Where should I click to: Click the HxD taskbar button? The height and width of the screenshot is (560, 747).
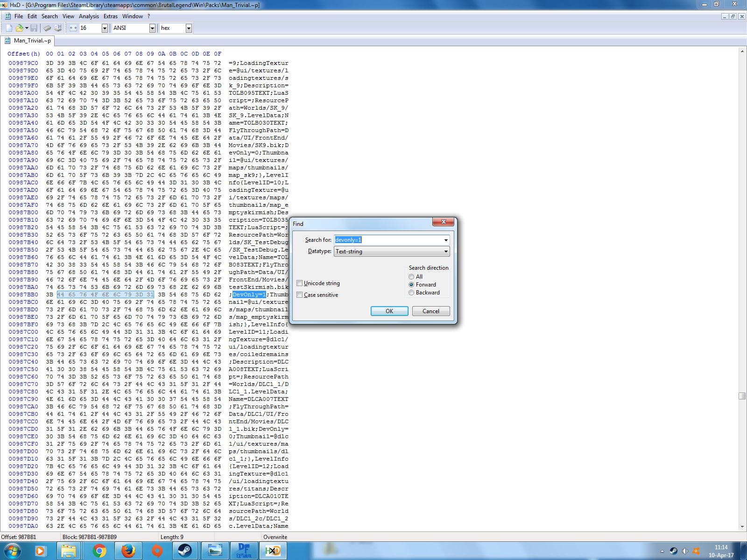click(x=273, y=551)
